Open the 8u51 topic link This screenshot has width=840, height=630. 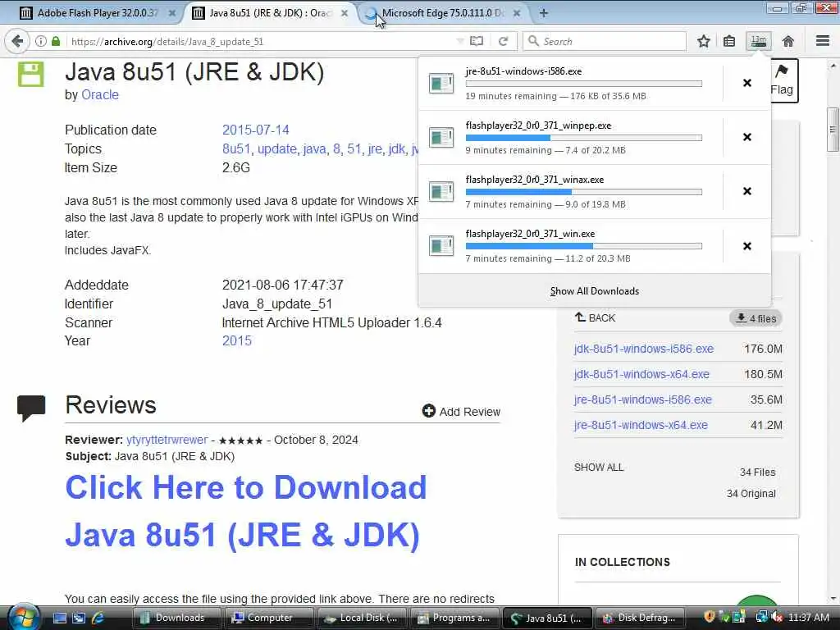pyautogui.click(x=236, y=149)
